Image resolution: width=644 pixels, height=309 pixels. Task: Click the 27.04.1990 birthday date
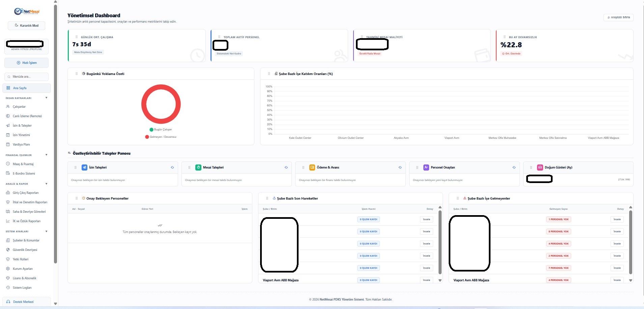(x=624, y=180)
